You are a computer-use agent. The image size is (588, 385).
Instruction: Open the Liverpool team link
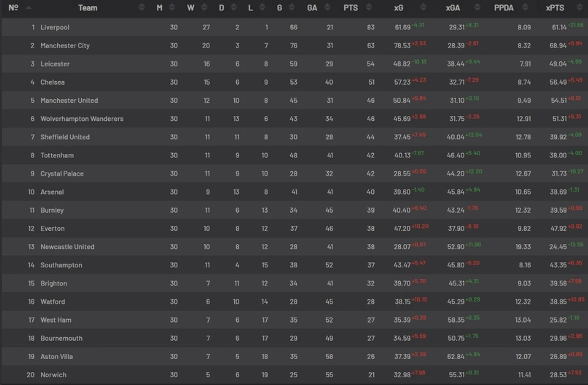(55, 27)
